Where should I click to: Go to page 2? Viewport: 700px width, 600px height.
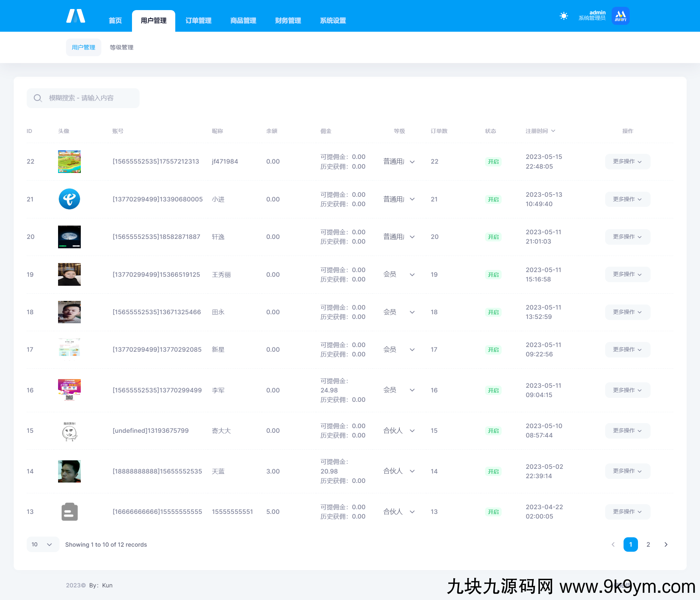pos(648,545)
